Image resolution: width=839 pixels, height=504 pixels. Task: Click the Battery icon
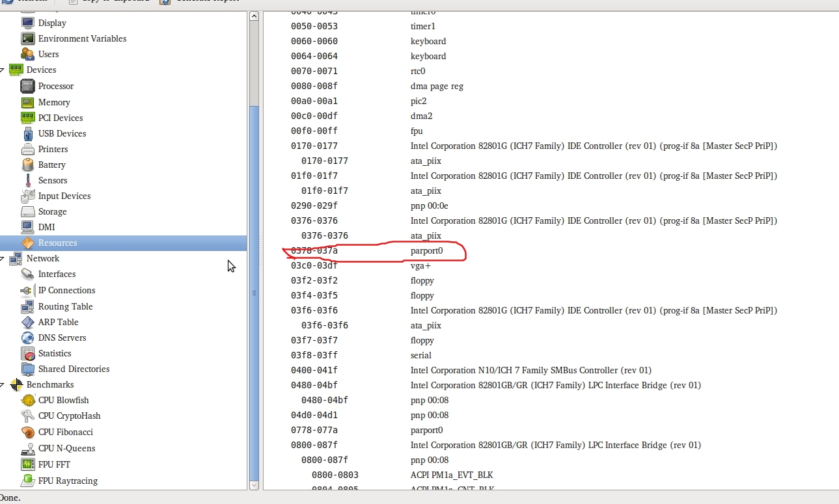tap(27, 165)
